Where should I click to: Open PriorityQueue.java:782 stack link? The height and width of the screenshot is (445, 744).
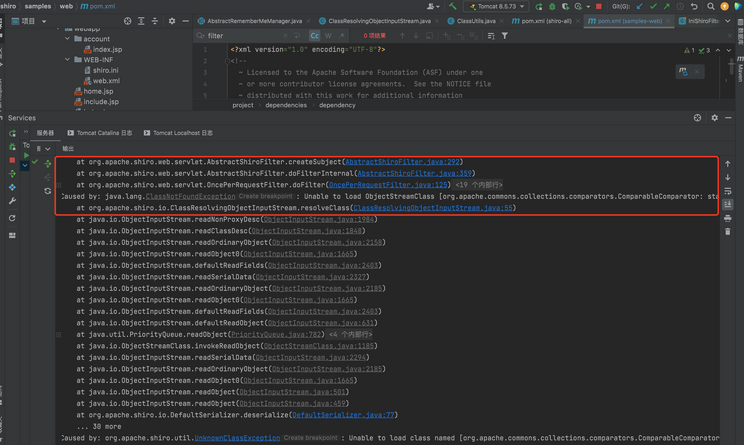(276, 334)
